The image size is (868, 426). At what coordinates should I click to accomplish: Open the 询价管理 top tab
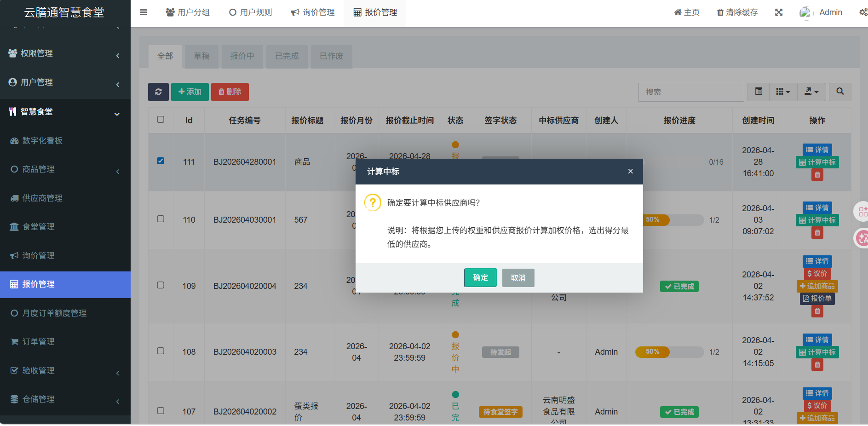coord(313,12)
